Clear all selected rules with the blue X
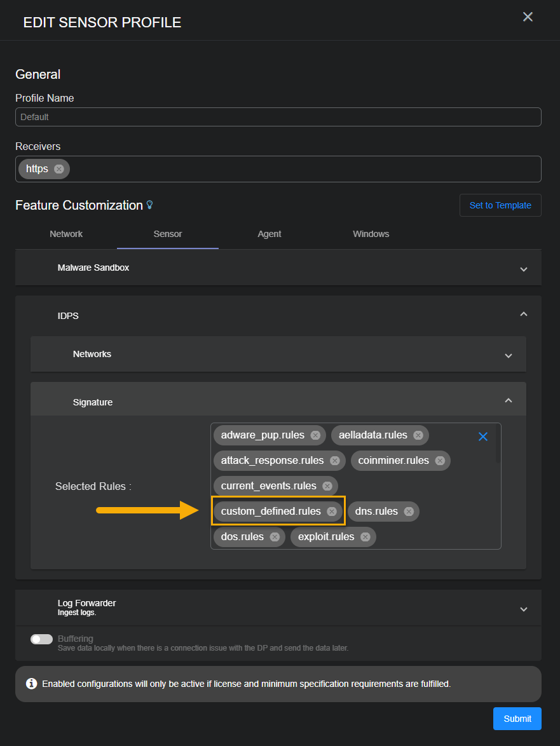The width and height of the screenshot is (560, 746). pos(483,436)
